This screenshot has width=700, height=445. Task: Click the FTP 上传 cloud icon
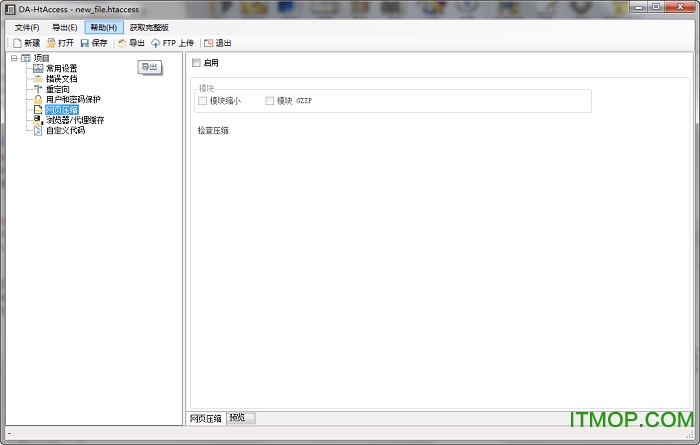pyautogui.click(x=155, y=43)
